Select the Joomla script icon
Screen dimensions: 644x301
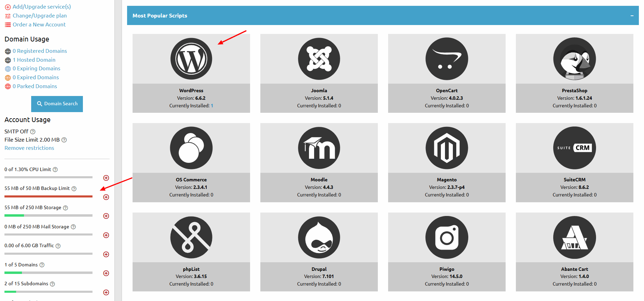(319, 59)
